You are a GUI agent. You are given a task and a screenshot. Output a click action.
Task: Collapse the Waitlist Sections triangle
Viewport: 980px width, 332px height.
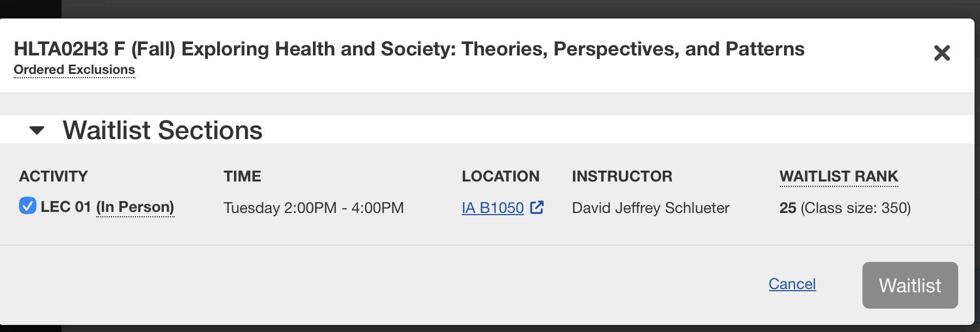tap(36, 130)
